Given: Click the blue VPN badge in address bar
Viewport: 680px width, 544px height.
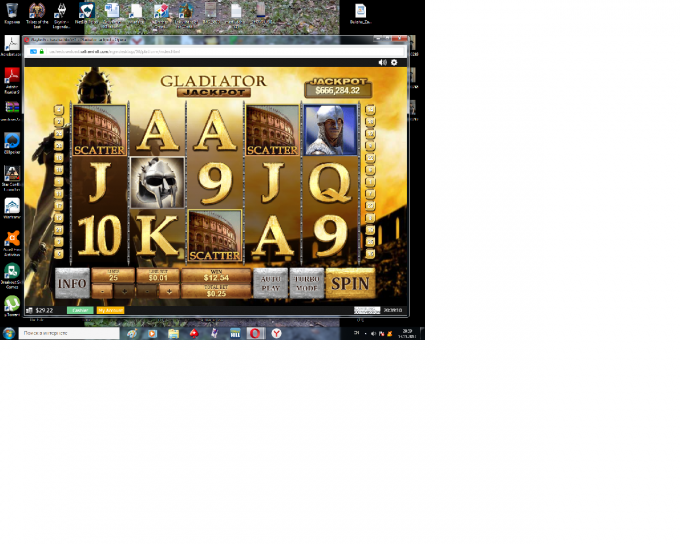Looking at the screenshot, I should pos(33,52).
